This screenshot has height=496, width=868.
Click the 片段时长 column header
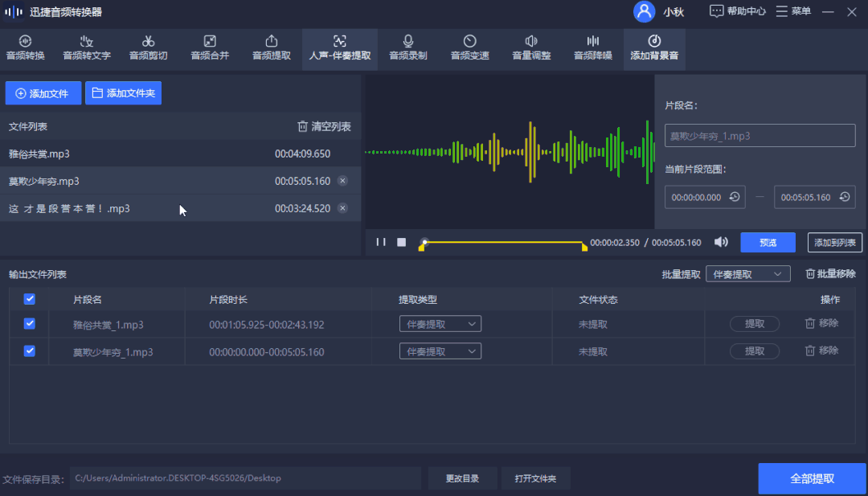pyautogui.click(x=228, y=300)
